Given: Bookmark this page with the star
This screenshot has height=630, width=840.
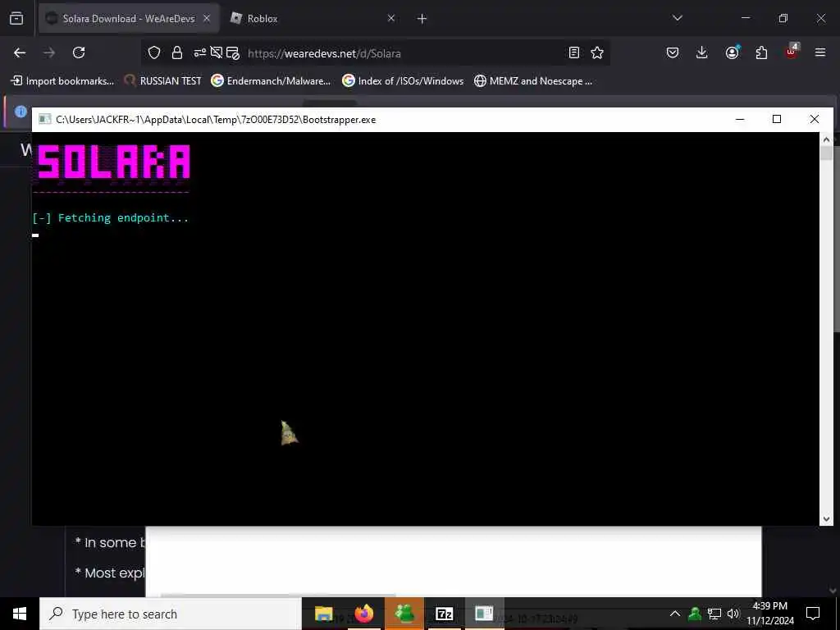Looking at the screenshot, I should point(597,52).
